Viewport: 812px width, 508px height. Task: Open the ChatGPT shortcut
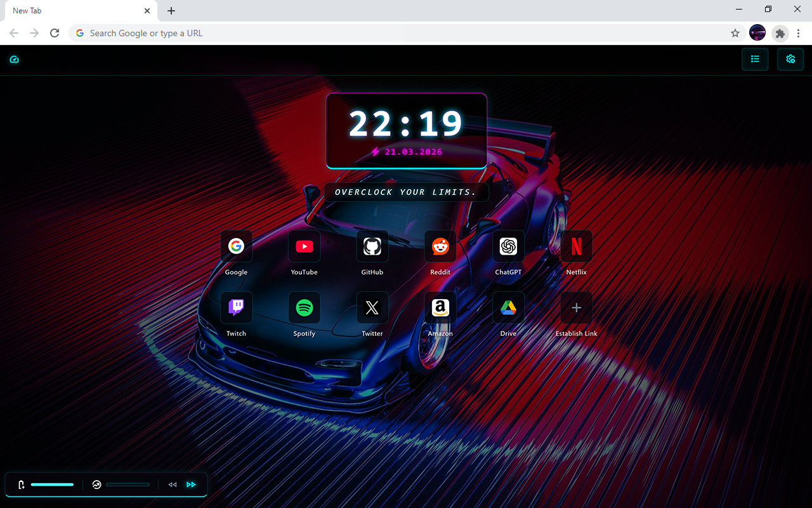[508, 246]
